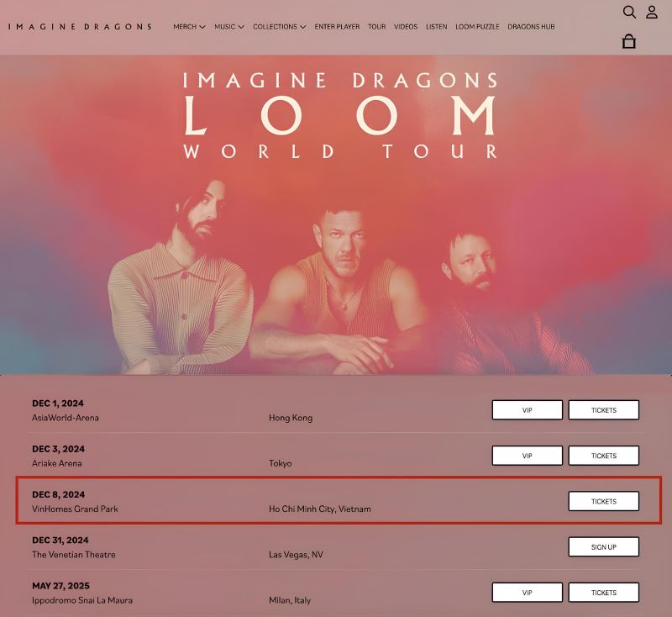
Task: Expand the Music dropdown menu
Action: click(x=229, y=27)
